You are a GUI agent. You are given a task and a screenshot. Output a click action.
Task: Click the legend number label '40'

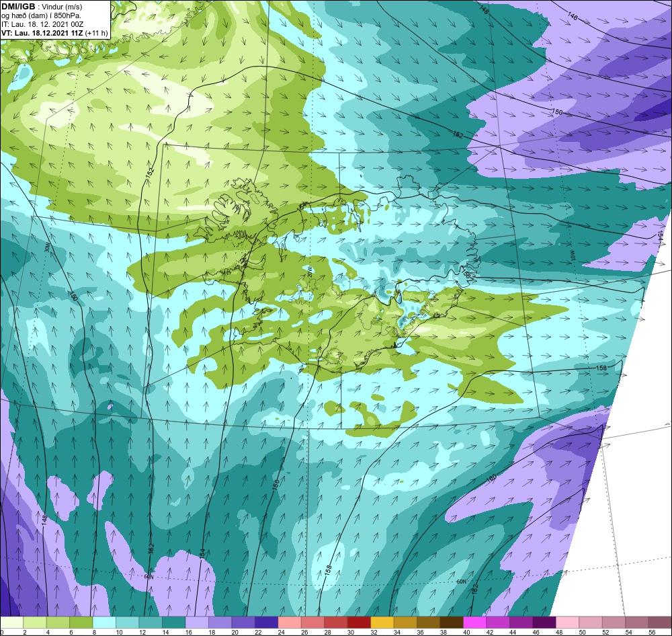pyautogui.click(x=467, y=632)
